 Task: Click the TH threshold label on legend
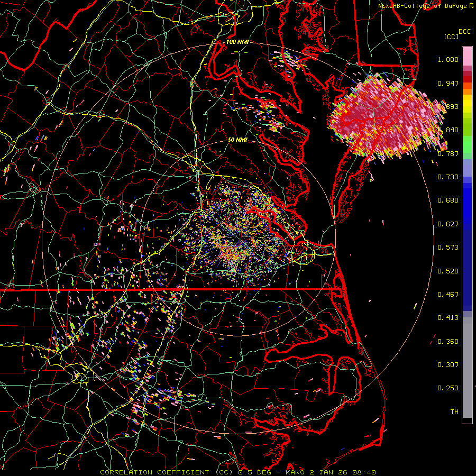coord(454,412)
